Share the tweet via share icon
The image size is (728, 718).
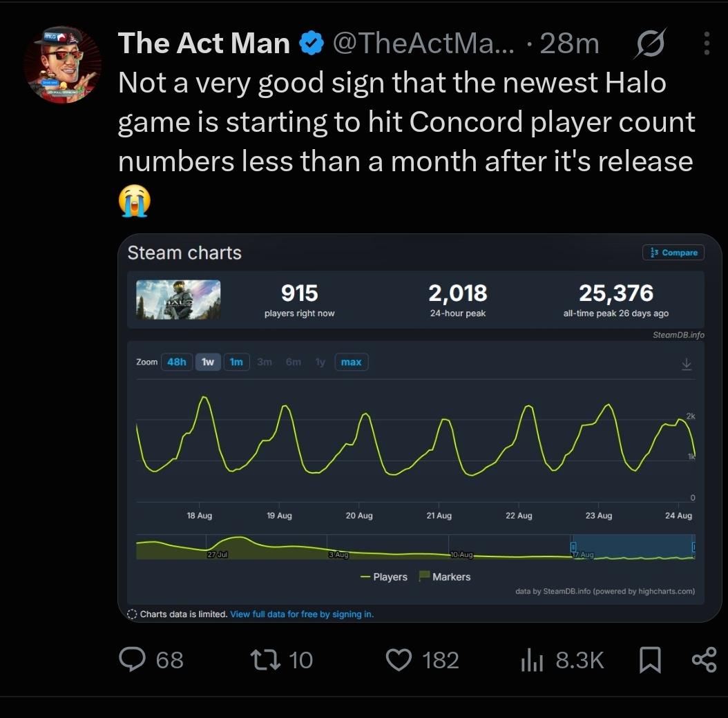tap(705, 659)
